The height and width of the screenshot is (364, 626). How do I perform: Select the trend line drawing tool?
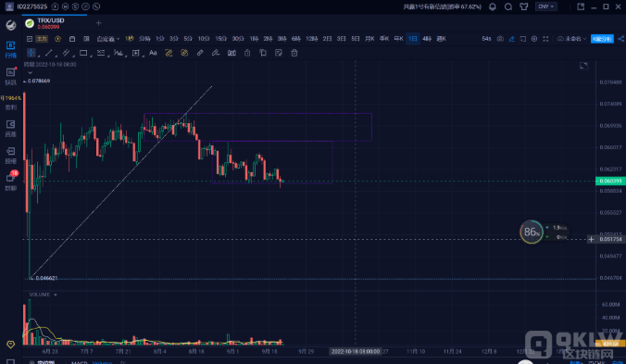(x=49, y=53)
